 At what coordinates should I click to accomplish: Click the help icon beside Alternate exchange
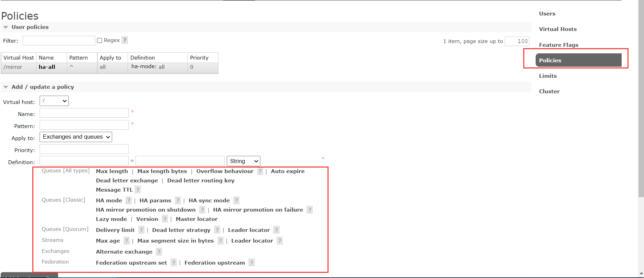(x=159, y=252)
